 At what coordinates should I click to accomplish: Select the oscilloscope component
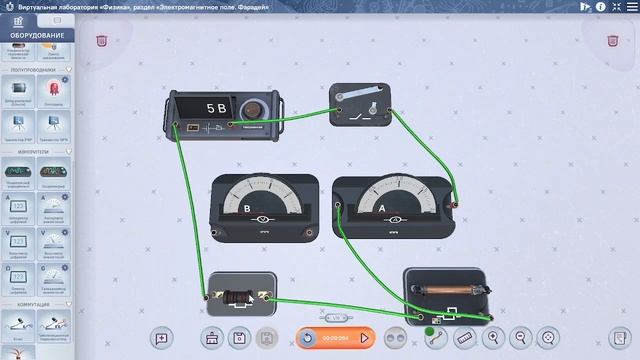(53, 173)
